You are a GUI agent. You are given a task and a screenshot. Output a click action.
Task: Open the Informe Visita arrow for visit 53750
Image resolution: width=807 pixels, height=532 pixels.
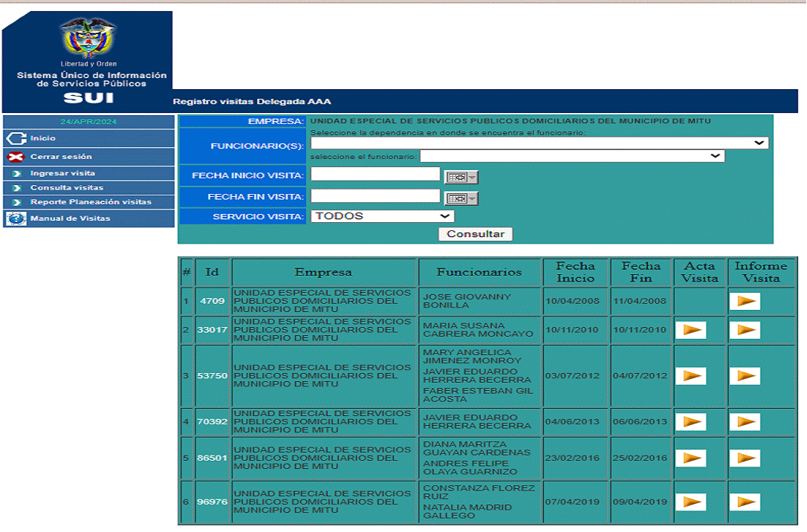[744, 376]
